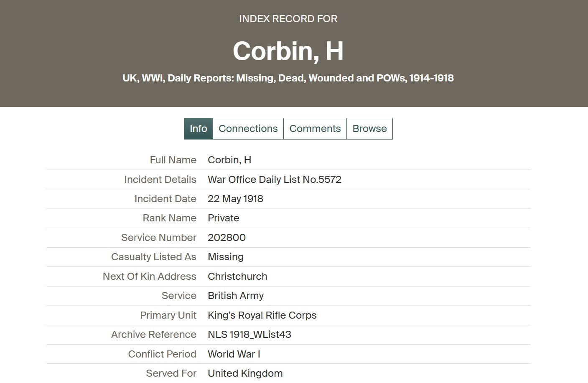Switch to the Info tab
588x383 pixels.
pyautogui.click(x=199, y=129)
